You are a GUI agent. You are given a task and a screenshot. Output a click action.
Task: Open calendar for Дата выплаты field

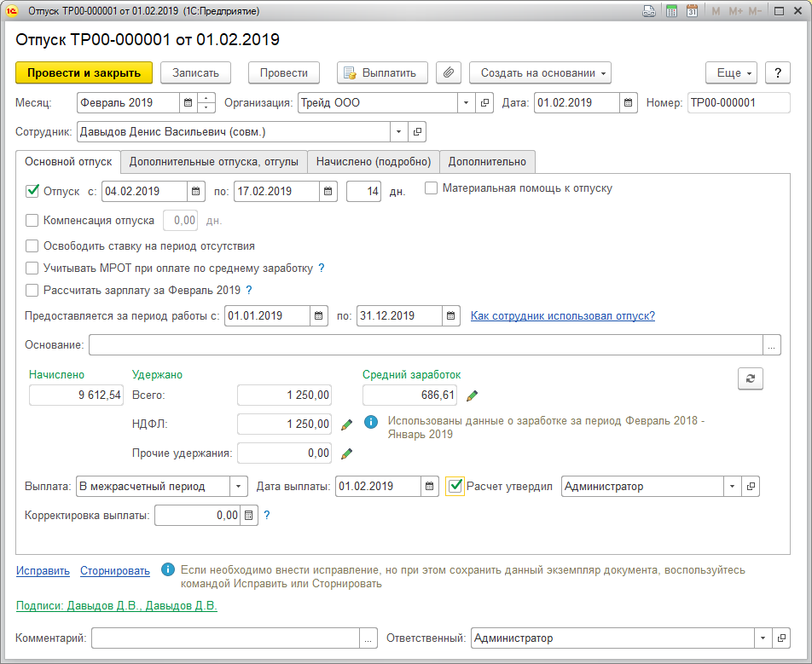[x=429, y=487]
